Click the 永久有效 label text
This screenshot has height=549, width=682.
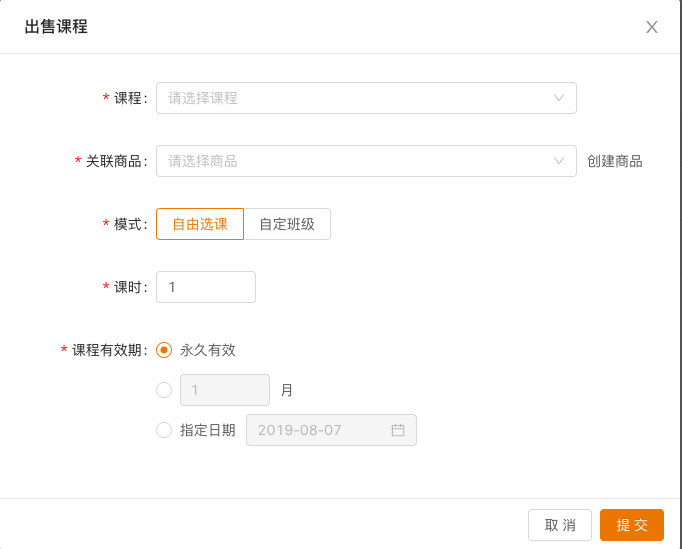tap(208, 350)
